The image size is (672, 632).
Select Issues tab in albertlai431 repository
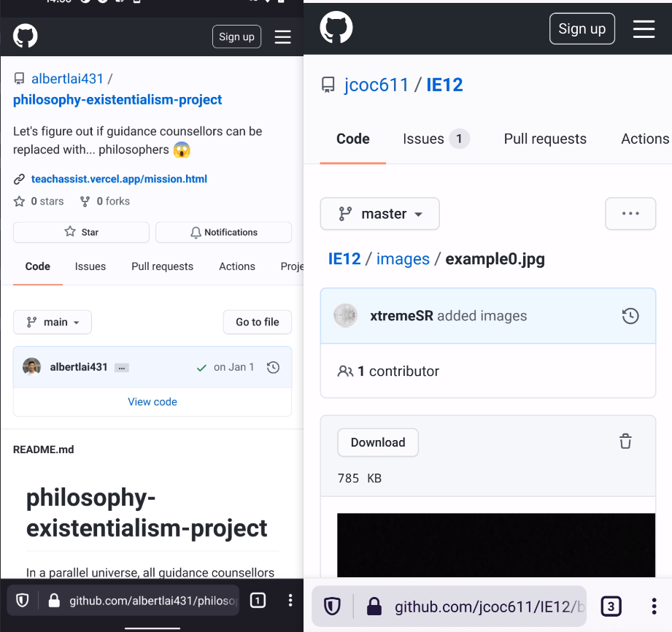[90, 266]
